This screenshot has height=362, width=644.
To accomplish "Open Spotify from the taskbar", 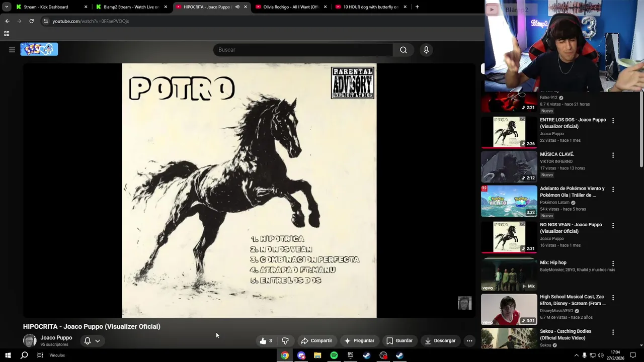I will [334, 355].
